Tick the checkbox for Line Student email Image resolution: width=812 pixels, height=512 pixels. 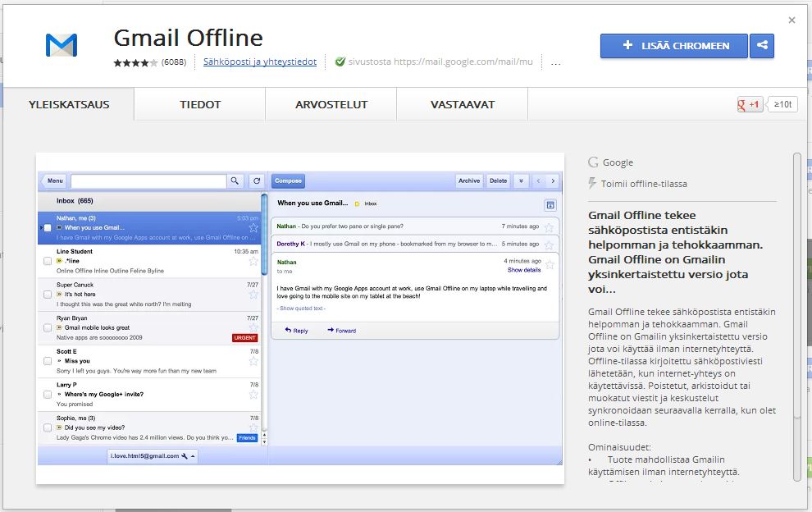[48, 262]
